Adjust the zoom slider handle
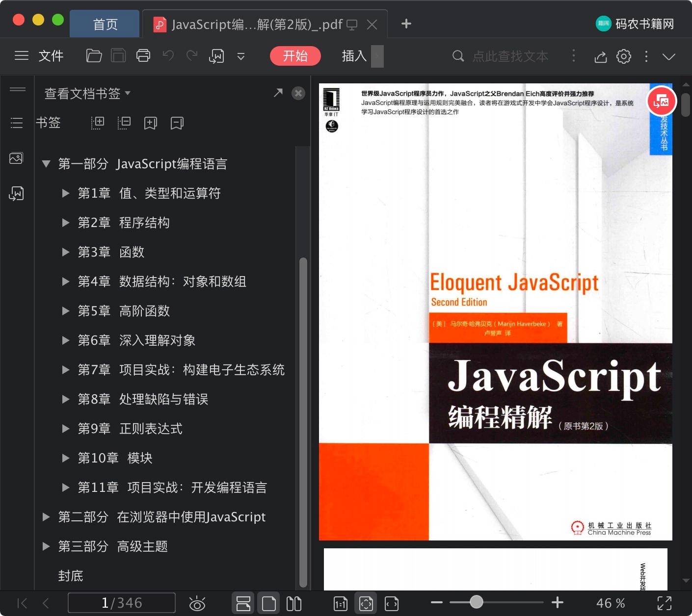The image size is (692, 616). point(476,602)
